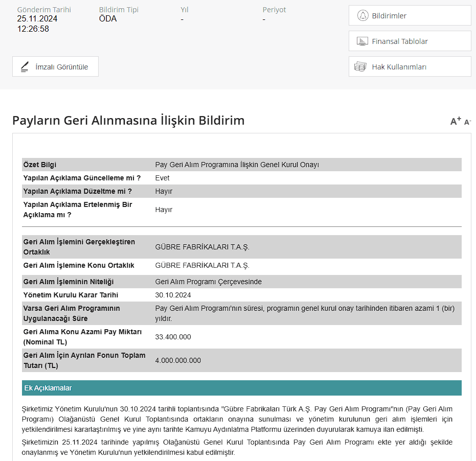This screenshot has width=476, height=461.
Task: Click 'Geri Alım Programı Çerçevesinde' value
Action: click(208, 282)
